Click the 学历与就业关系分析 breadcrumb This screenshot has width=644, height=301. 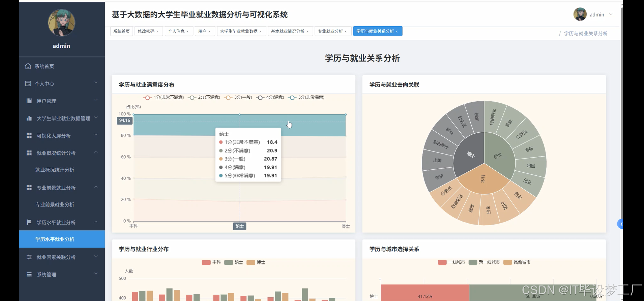586,34
